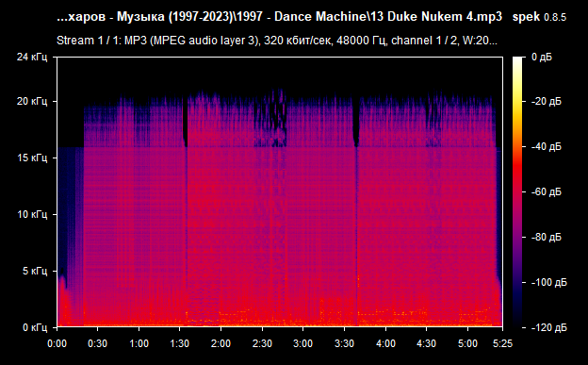
Task: Click the 24 кГц frequency axis label
Action: pyautogui.click(x=32, y=57)
